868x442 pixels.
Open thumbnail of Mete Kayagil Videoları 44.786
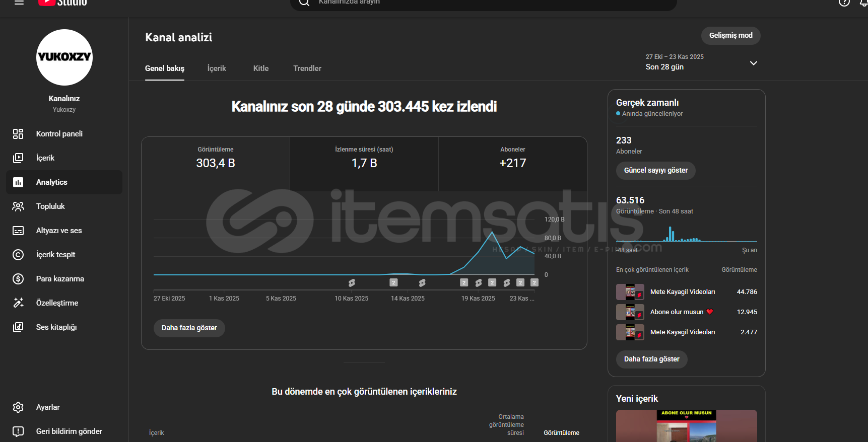[x=630, y=292]
